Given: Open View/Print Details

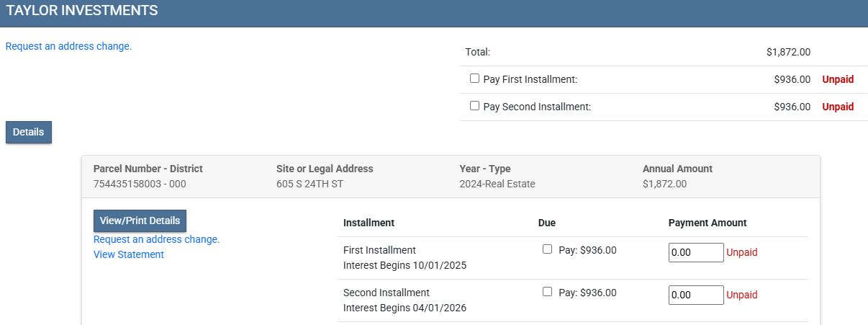Looking at the screenshot, I should [x=140, y=221].
